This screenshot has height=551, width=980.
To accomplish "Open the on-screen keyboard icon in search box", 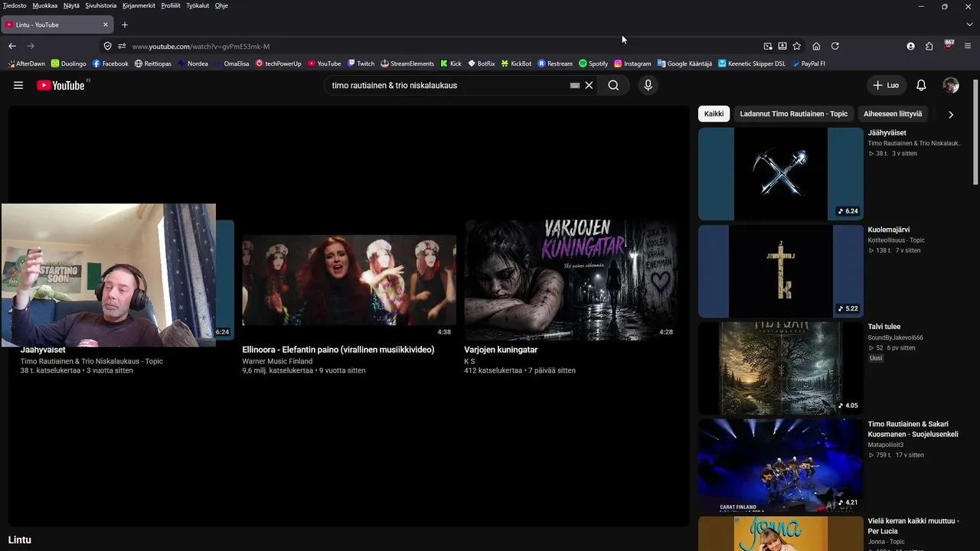I will (x=574, y=85).
